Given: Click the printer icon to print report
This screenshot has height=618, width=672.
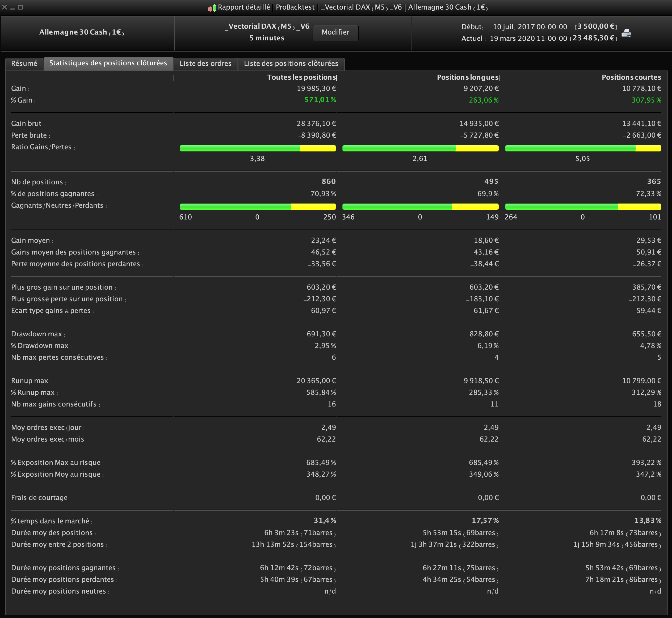Looking at the screenshot, I should tap(626, 33).
